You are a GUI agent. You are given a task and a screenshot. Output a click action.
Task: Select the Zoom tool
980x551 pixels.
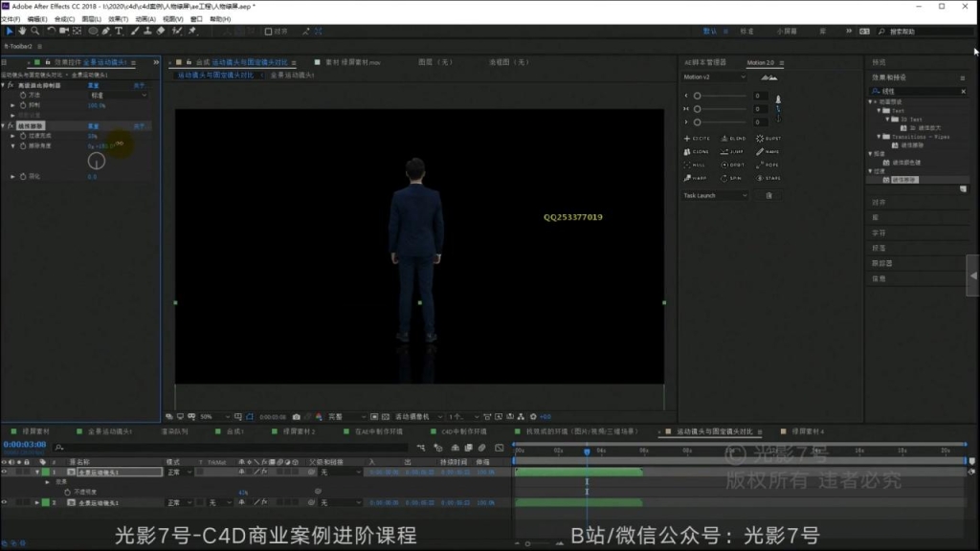35,32
